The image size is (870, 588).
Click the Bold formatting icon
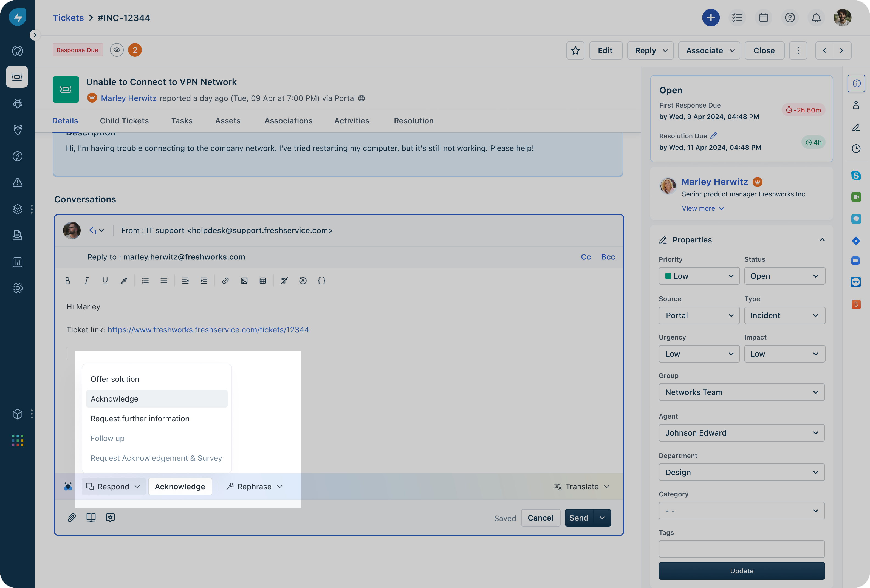click(67, 281)
